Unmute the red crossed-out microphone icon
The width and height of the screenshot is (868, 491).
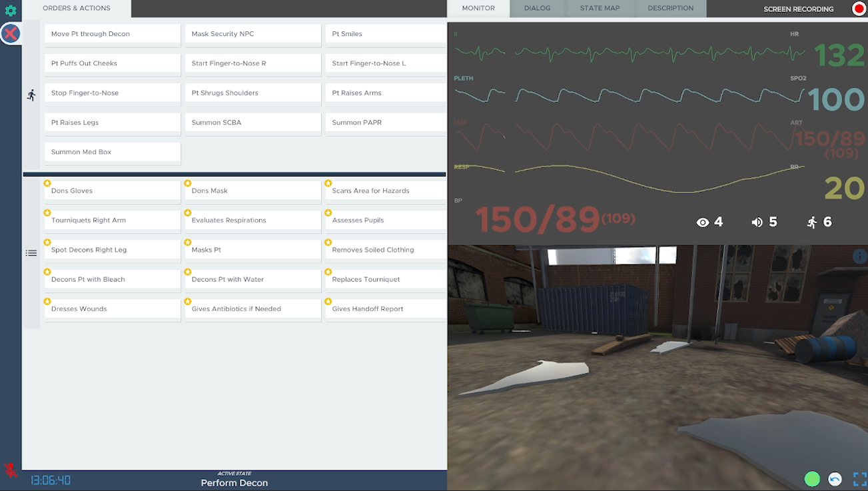coord(11,470)
